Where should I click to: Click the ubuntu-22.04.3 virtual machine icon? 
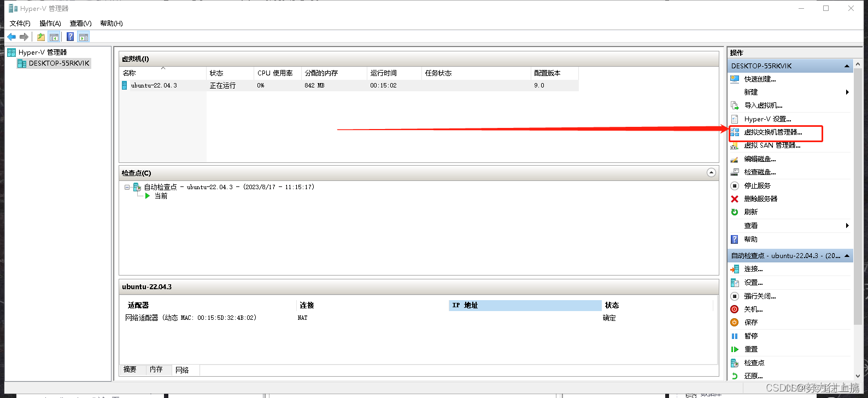click(x=125, y=85)
